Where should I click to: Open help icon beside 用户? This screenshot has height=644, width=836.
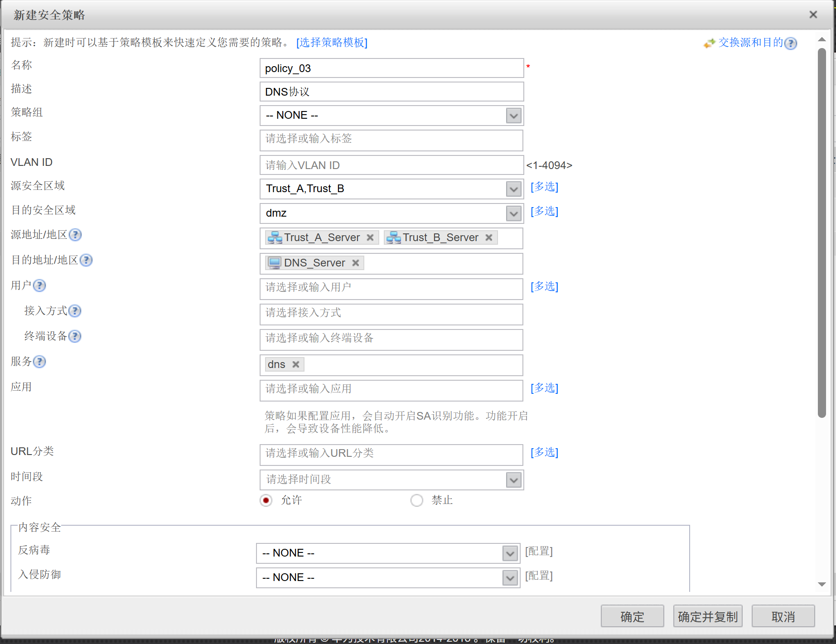tap(39, 286)
